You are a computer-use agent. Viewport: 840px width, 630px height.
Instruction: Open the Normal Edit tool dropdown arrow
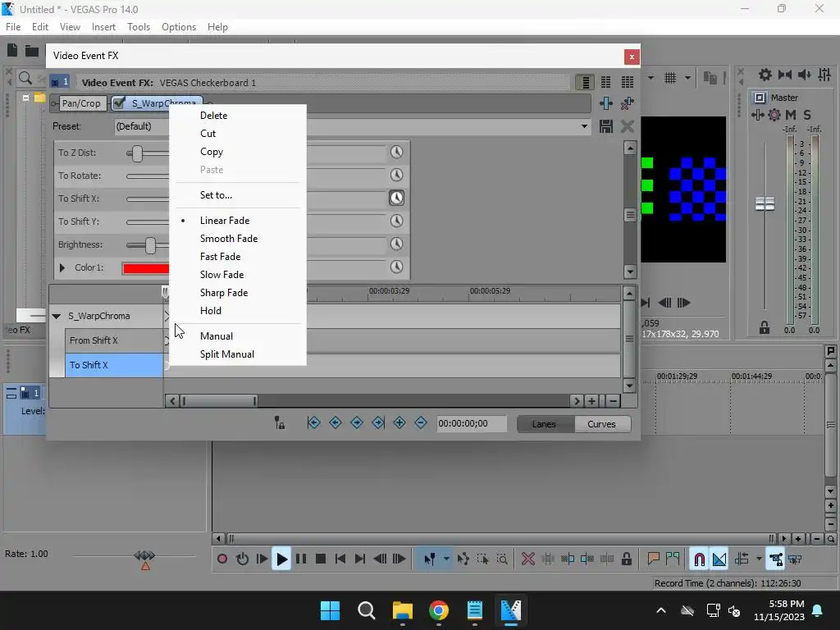(x=446, y=559)
